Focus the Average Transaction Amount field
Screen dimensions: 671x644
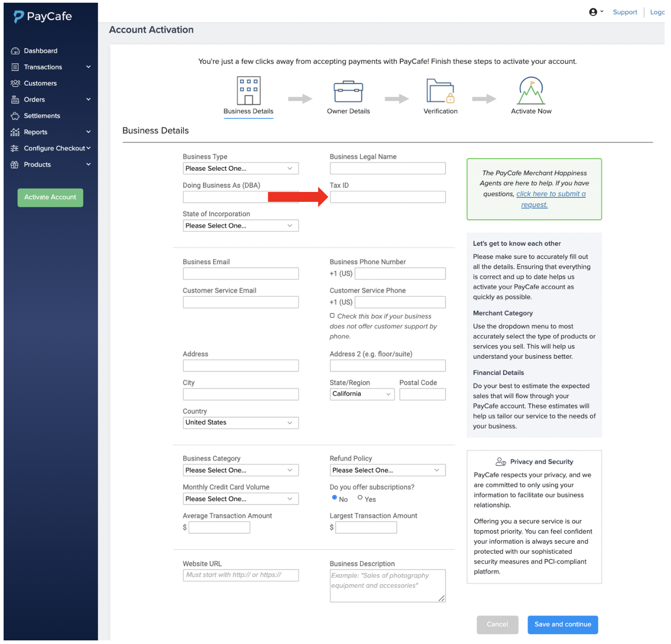click(x=219, y=528)
